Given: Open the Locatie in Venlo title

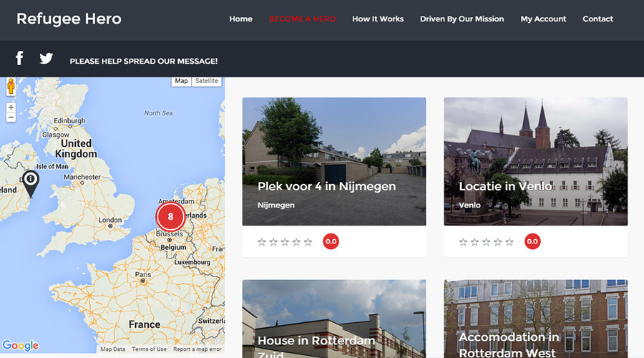Looking at the screenshot, I should (505, 187).
